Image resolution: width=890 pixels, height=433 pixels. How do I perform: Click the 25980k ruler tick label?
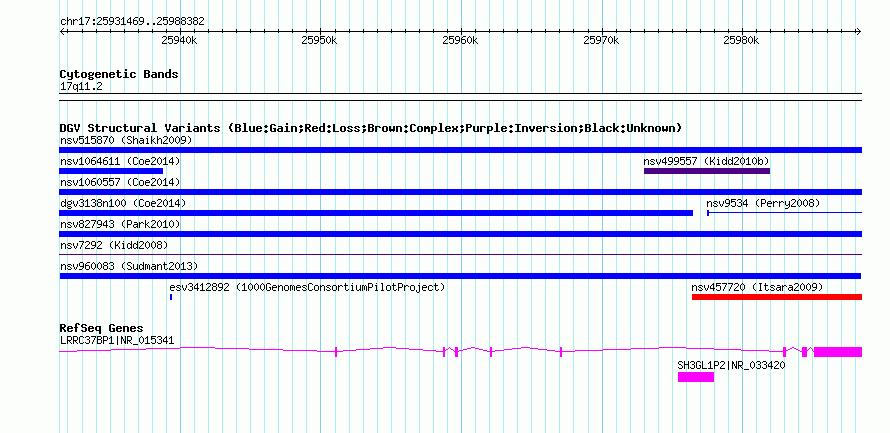click(742, 40)
